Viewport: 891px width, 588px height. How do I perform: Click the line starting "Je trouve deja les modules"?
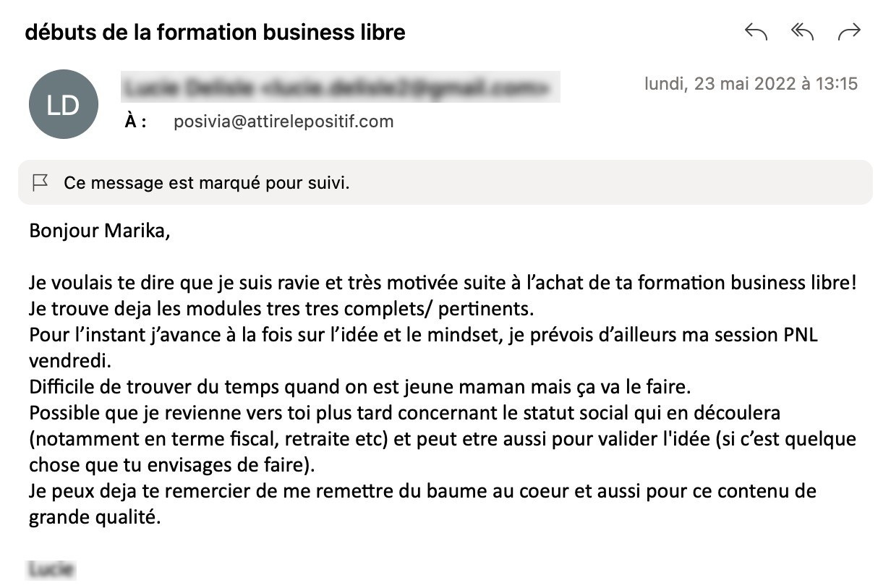(281, 309)
